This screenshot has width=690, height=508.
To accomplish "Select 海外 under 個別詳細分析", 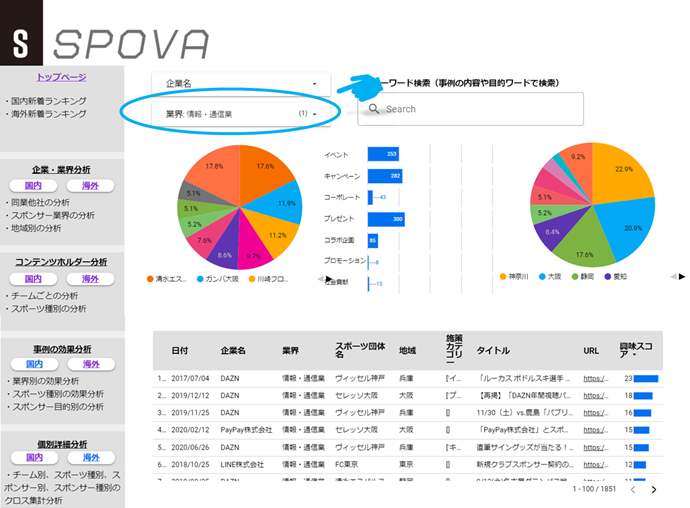I will click(x=91, y=457).
